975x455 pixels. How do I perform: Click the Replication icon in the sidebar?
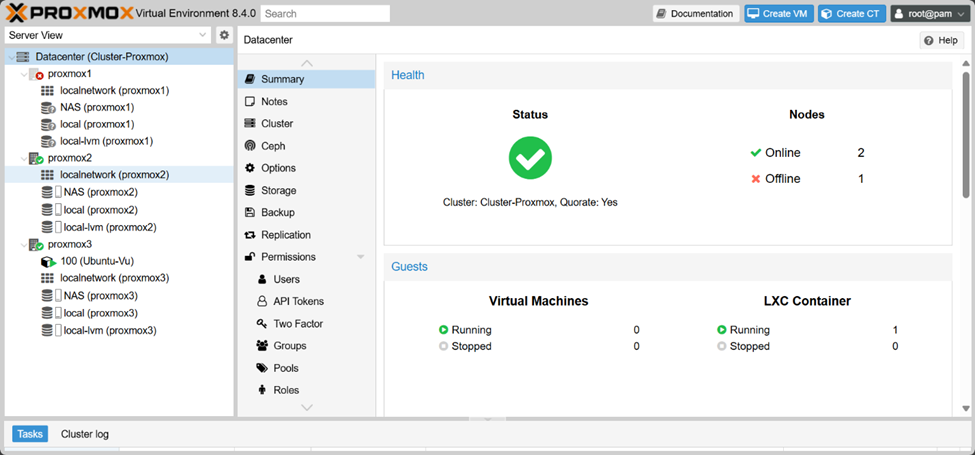[250, 235]
